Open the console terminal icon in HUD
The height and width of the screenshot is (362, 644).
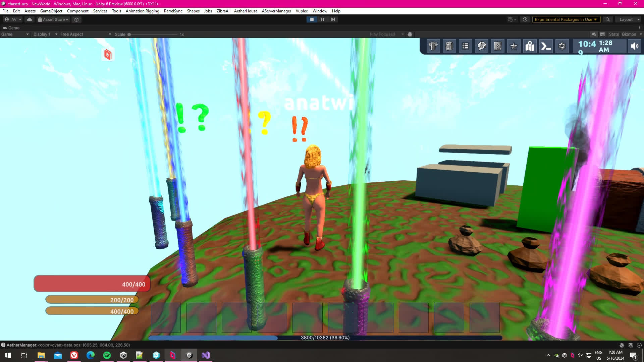[x=546, y=46]
